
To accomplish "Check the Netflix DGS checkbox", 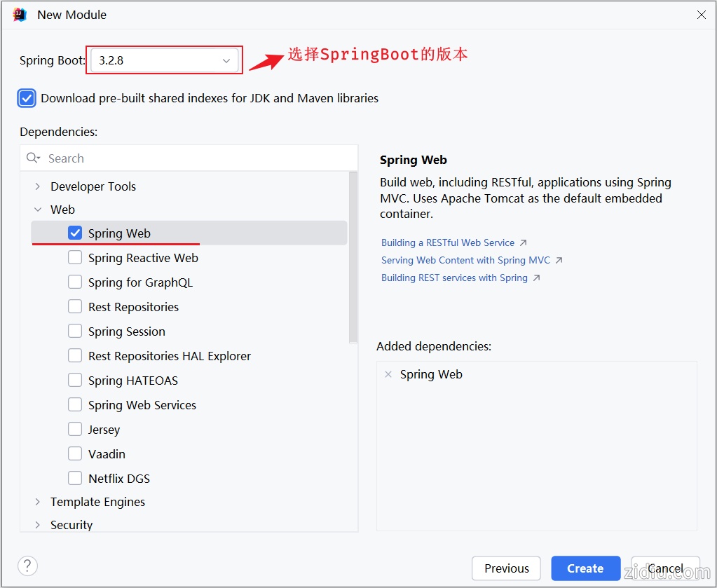I will (x=75, y=478).
